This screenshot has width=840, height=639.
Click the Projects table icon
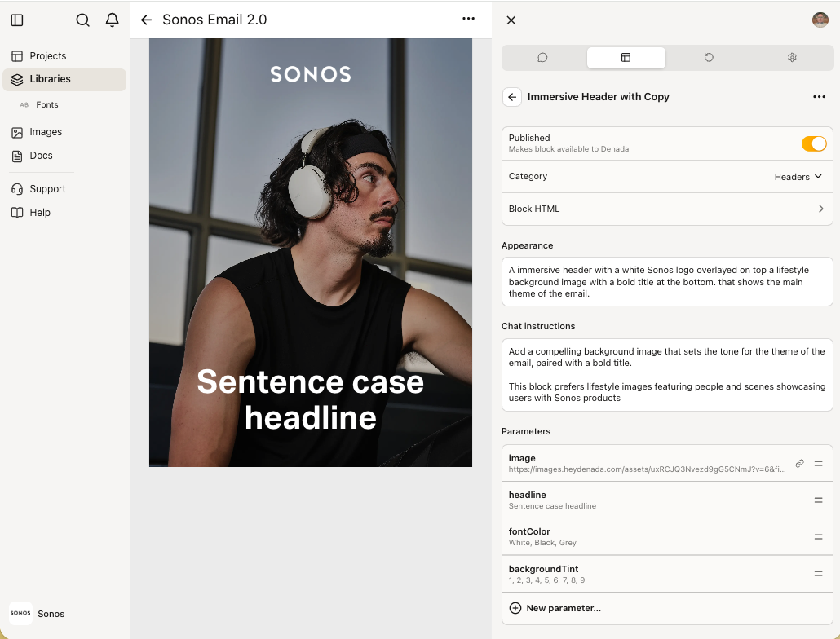[17, 56]
